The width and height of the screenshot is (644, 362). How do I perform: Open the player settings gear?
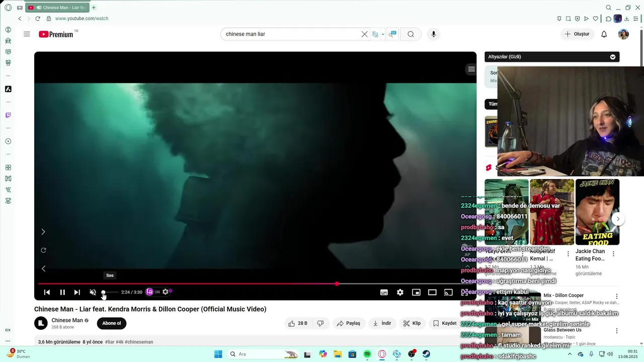[400, 292]
